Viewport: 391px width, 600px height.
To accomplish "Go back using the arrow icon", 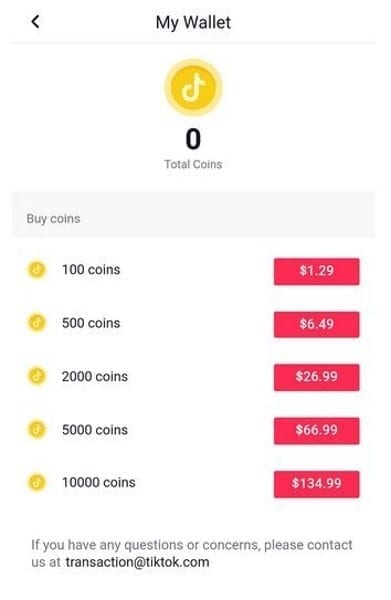I will 35,21.
